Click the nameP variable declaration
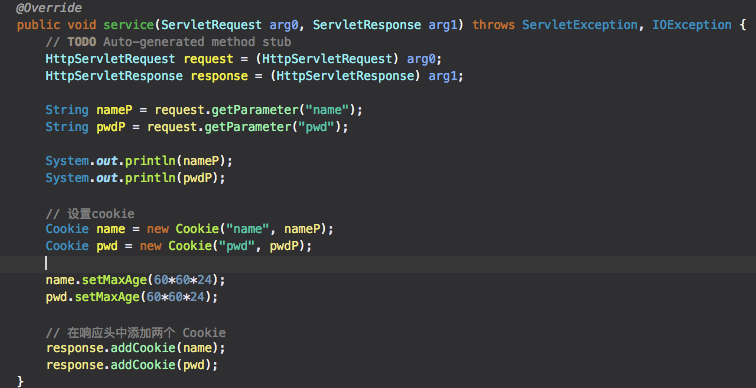 (114, 110)
